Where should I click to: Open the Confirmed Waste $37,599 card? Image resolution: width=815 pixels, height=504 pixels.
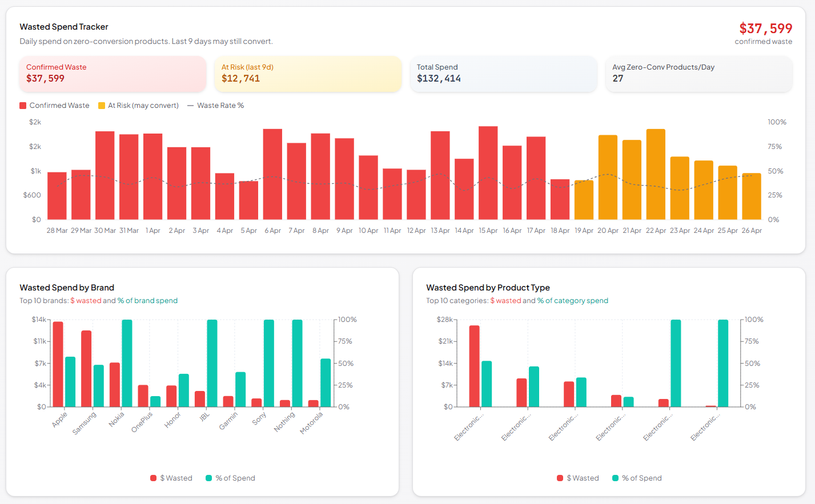point(113,74)
